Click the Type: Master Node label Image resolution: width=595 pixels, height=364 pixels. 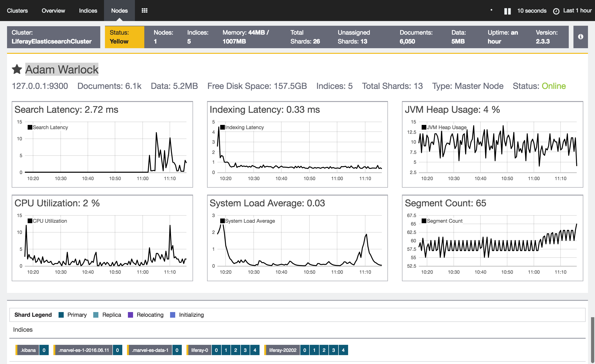coord(468,86)
